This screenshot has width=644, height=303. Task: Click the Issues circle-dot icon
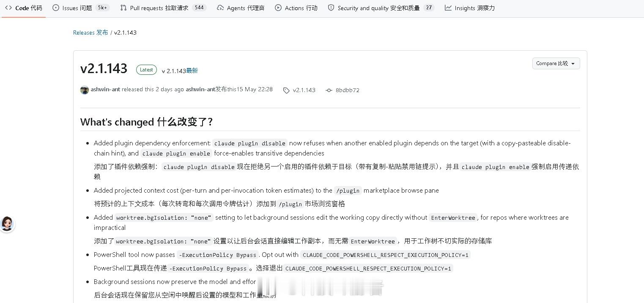[x=56, y=8]
